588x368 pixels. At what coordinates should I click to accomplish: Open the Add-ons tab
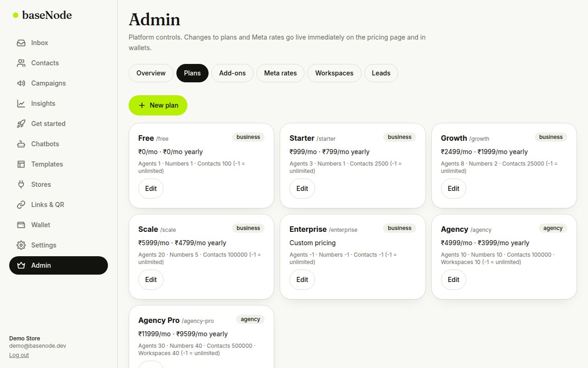coord(232,73)
